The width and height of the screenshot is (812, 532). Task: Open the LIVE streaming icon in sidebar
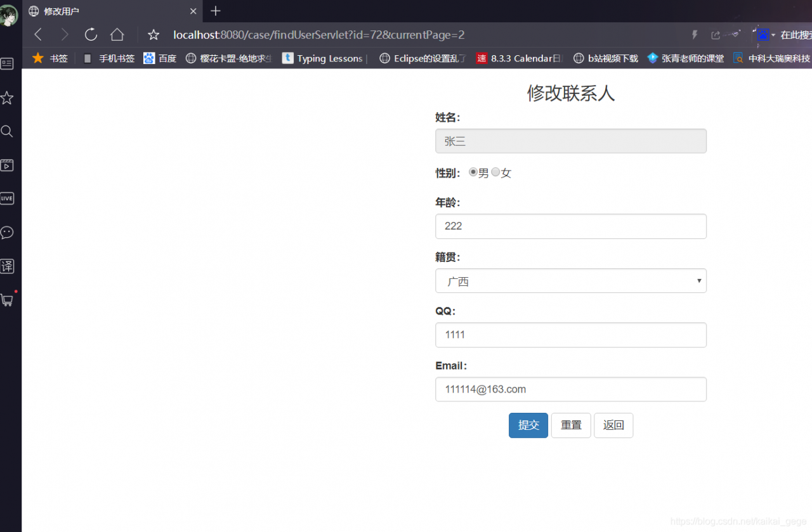tap(8, 198)
